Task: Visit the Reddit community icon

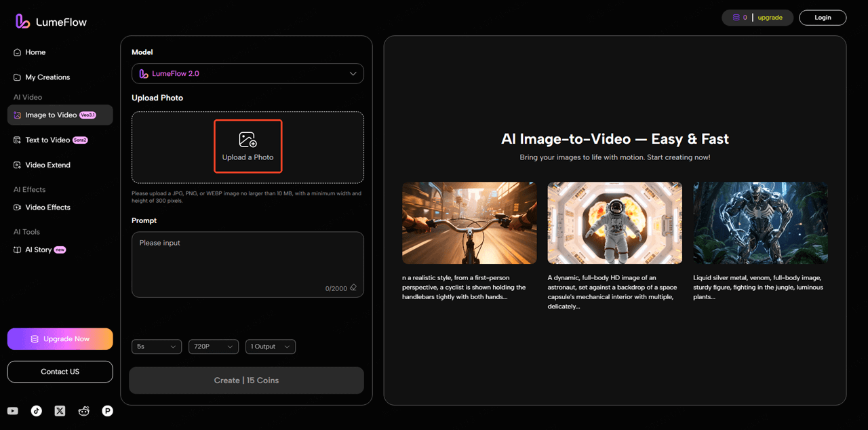Action: click(x=83, y=410)
